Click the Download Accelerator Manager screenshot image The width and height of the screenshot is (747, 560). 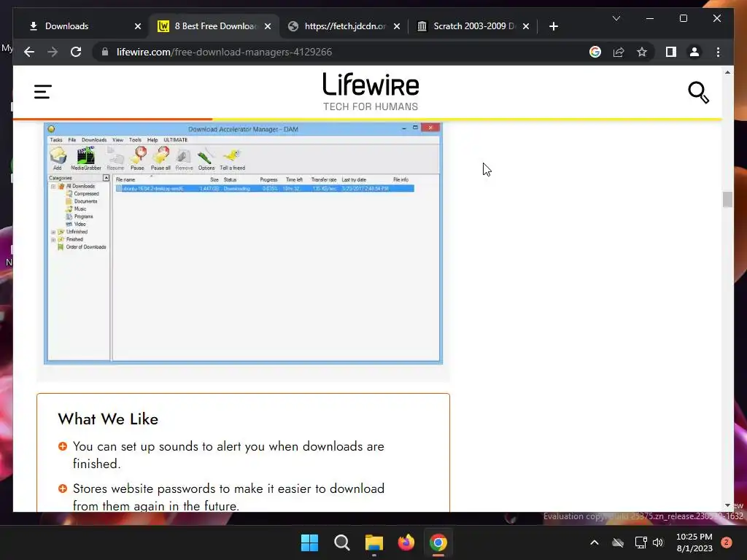[x=243, y=244]
